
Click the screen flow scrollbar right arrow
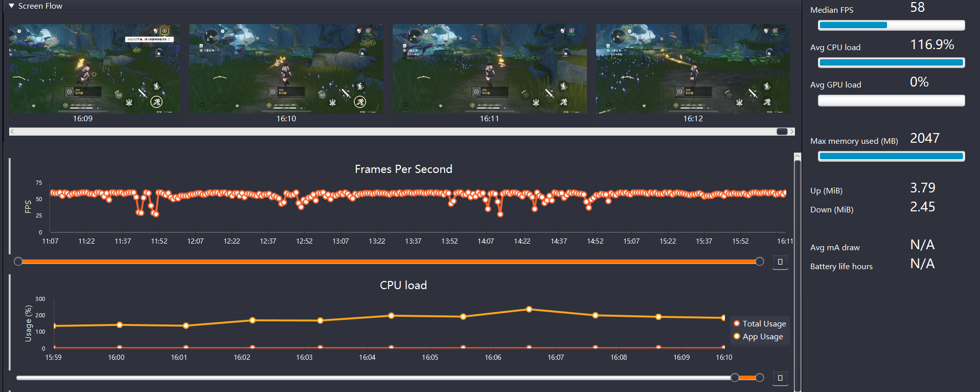792,132
